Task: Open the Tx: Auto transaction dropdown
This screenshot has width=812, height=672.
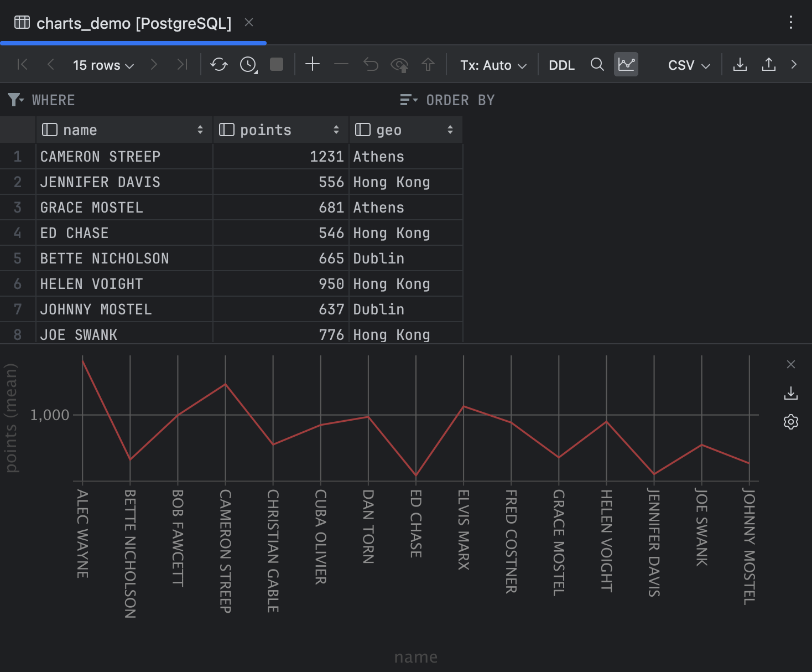Action: coord(491,65)
